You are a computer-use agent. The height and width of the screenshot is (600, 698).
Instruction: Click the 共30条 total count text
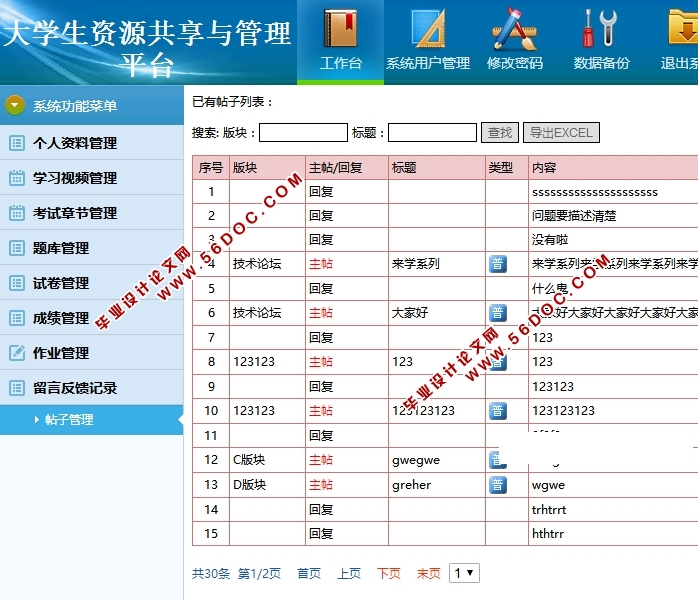click(x=211, y=573)
